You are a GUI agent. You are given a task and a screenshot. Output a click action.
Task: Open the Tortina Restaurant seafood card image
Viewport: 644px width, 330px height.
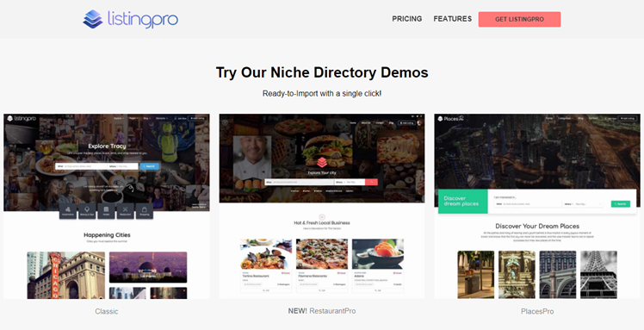[266, 254]
